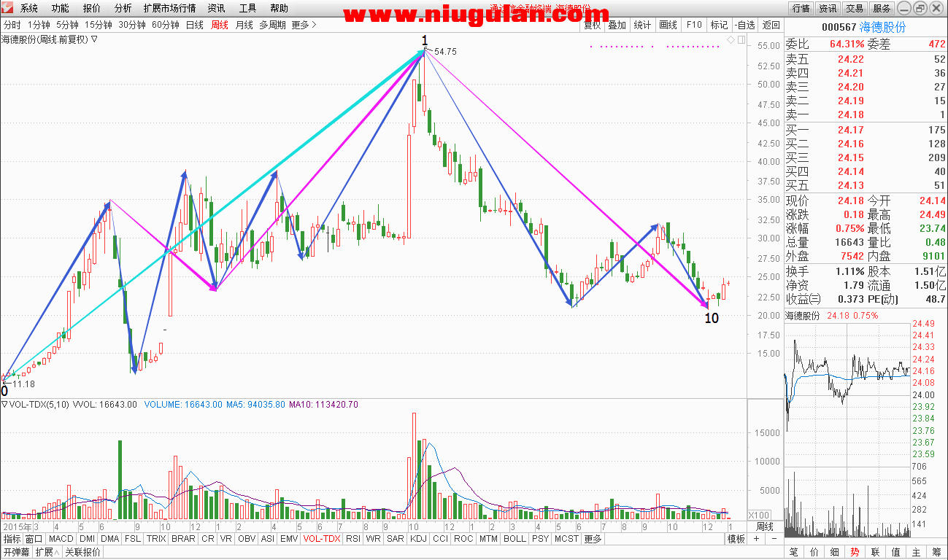
Task: Select the VOL-TDX indicator tab
Action: (322, 539)
